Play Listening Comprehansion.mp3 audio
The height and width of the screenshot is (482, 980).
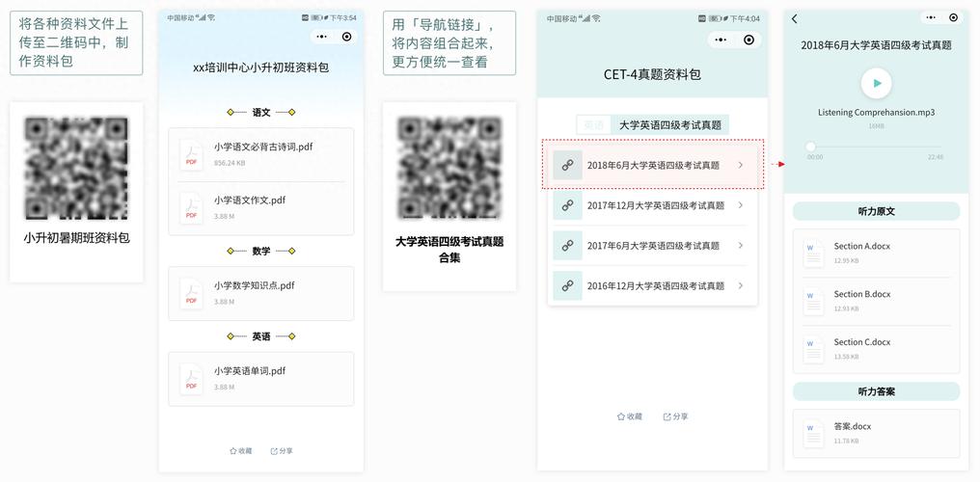click(x=876, y=83)
